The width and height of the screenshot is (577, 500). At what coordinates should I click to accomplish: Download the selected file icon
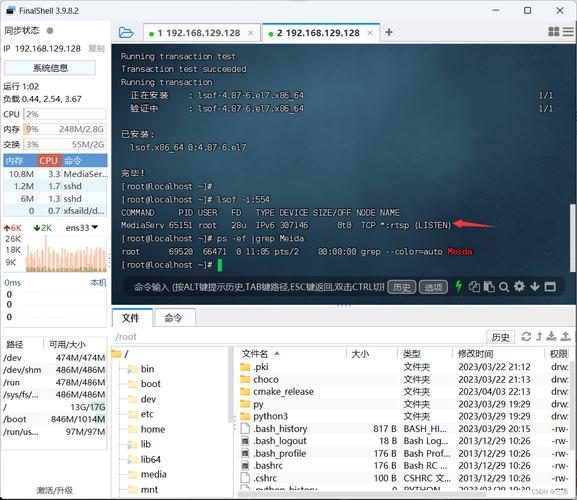(551, 336)
